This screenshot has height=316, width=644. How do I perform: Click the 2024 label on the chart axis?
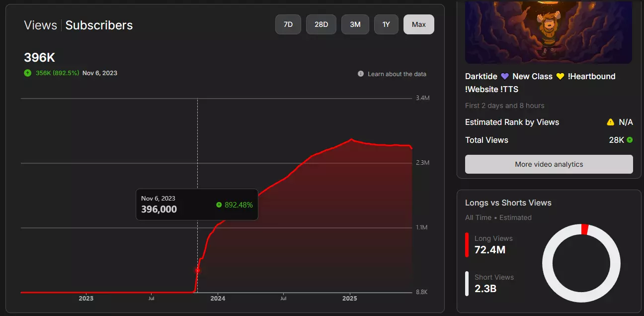(218, 299)
